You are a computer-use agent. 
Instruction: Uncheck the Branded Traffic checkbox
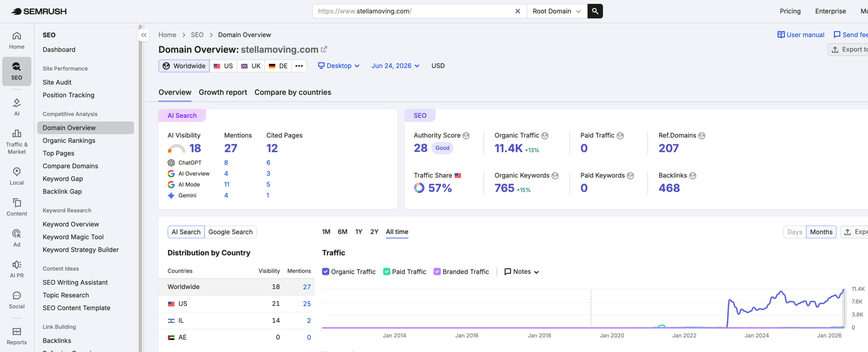[437, 272]
